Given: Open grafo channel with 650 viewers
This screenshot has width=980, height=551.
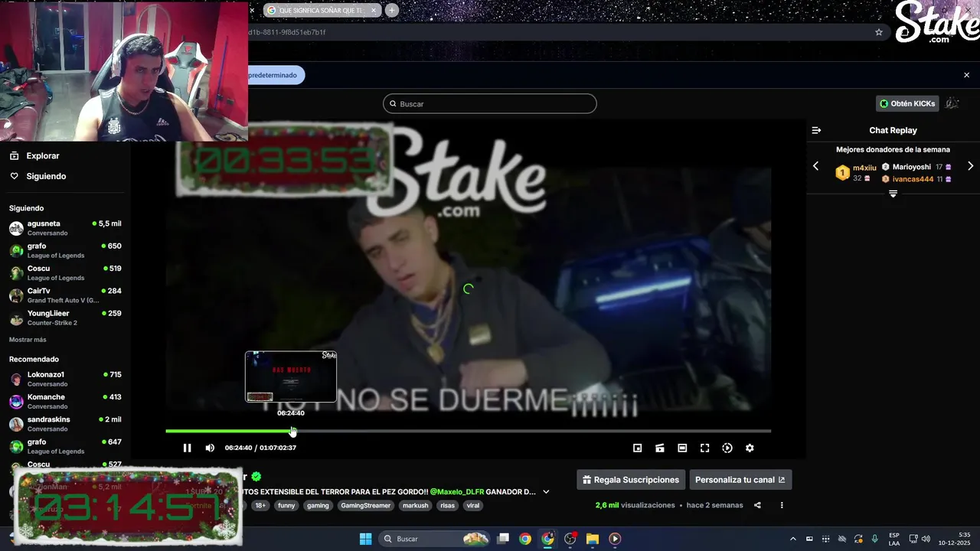Looking at the screenshot, I should 65,250.
